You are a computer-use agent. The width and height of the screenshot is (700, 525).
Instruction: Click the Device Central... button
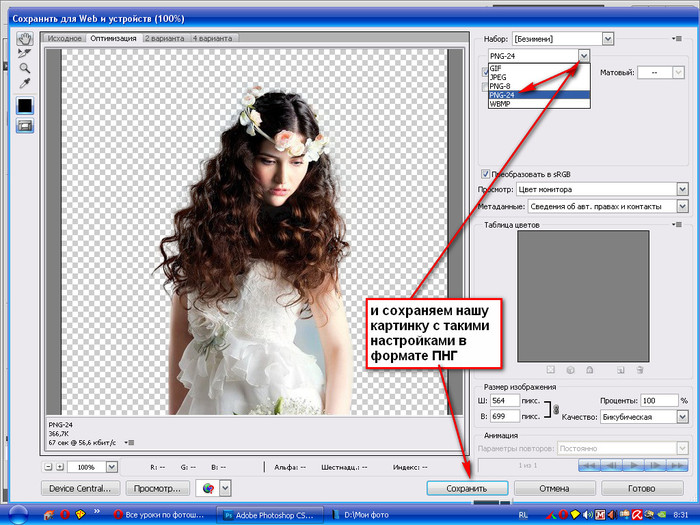coord(80,488)
